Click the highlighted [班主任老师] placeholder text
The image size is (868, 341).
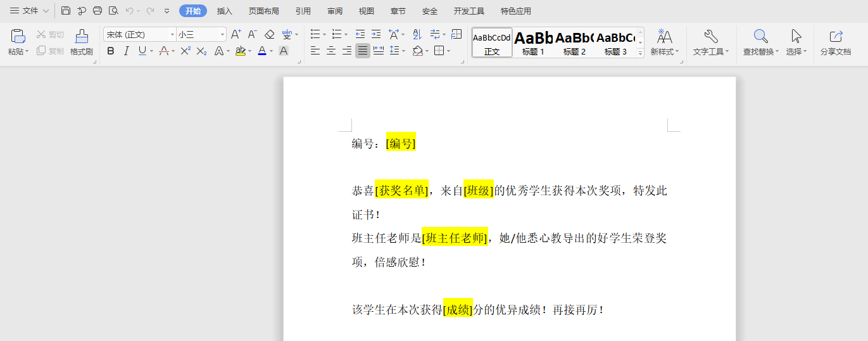tap(455, 238)
